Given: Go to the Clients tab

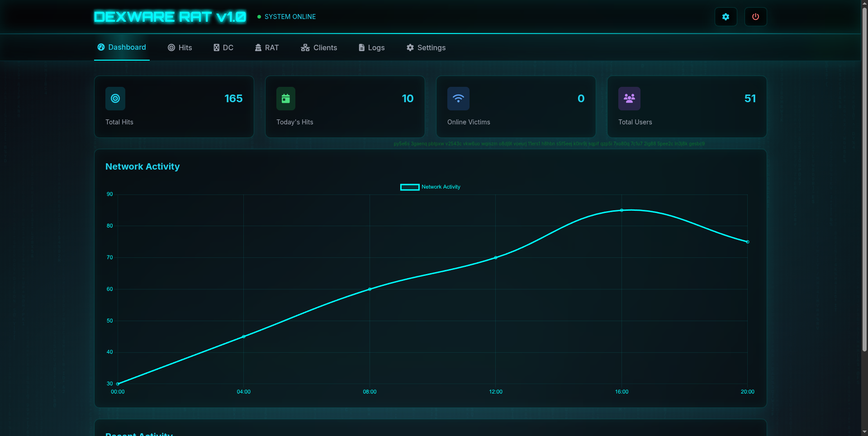Looking at the screenshot, I should (x=319, y=48).
